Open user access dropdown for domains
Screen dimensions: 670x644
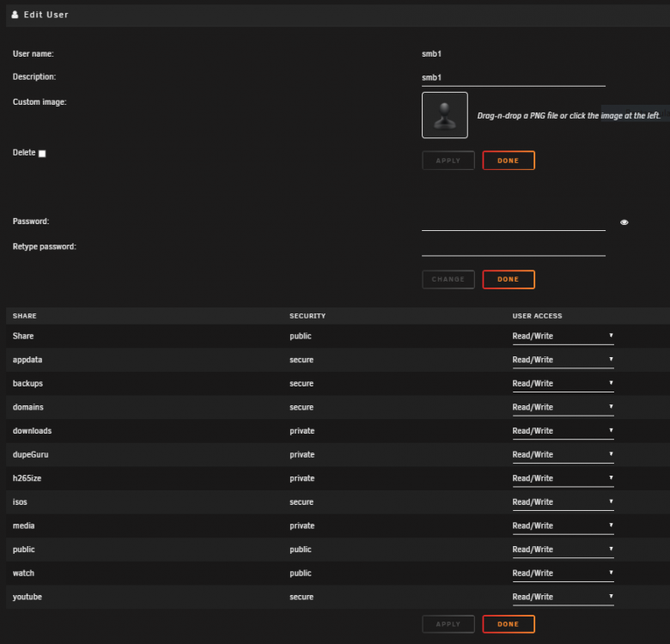563,407
